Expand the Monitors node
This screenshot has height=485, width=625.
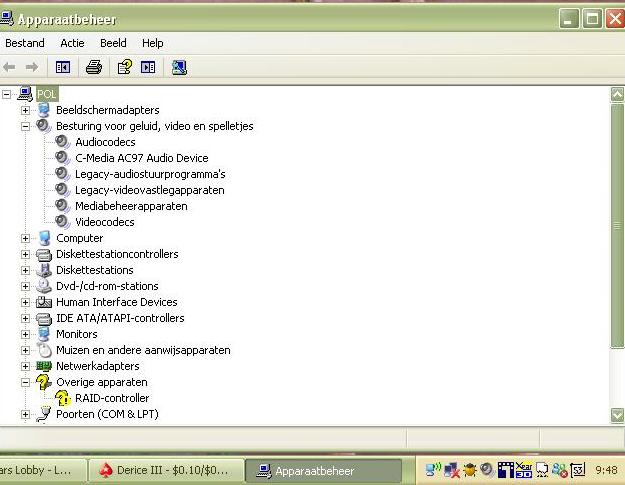(x=25, y=334)
